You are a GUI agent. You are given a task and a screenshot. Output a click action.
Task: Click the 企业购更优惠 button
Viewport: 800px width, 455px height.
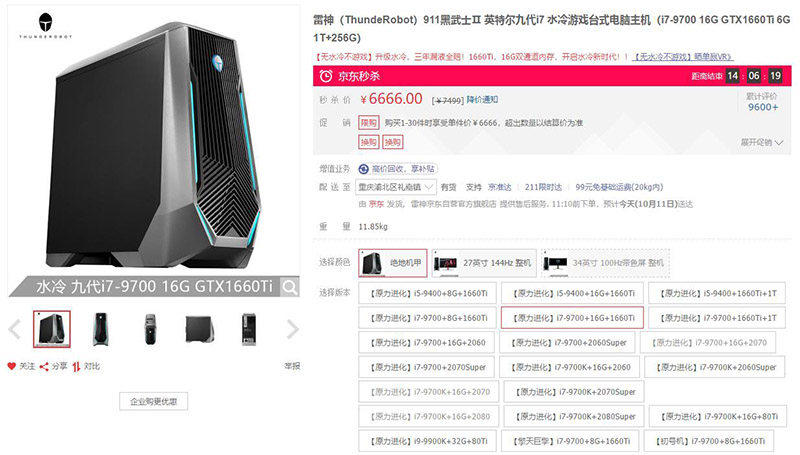tap(154, 401)
